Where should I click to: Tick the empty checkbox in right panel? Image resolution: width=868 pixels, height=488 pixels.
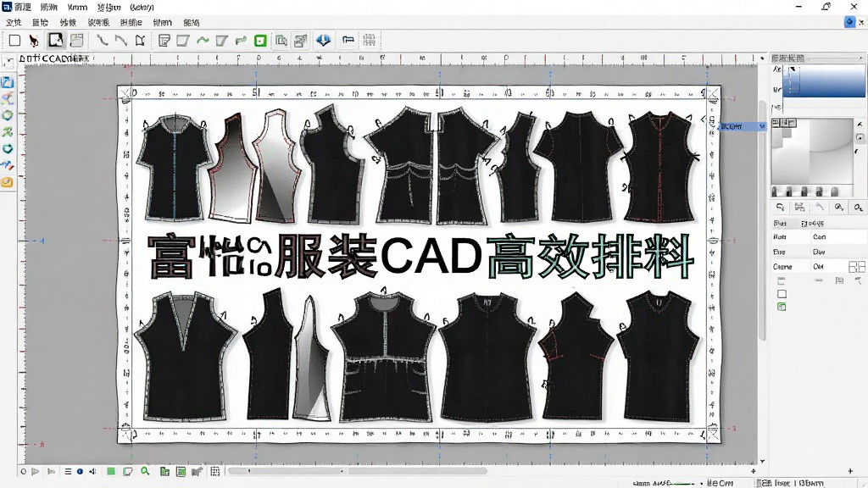click(x=782, y=294)
